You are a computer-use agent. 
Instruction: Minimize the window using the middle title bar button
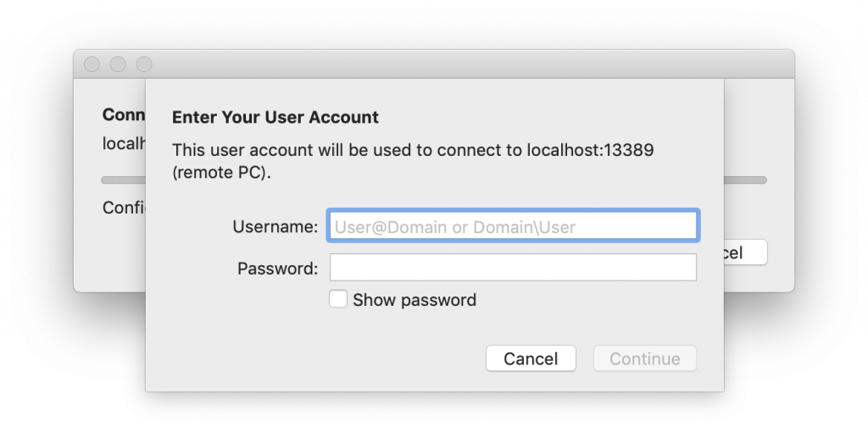[x=118, y=64]
